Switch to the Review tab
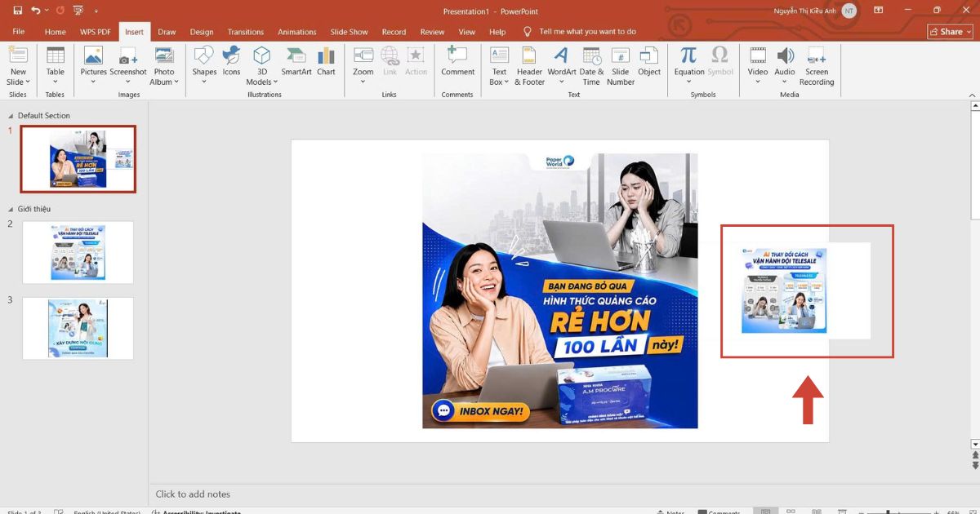Viewport: 980px width, 514px height. pos(433,32)
